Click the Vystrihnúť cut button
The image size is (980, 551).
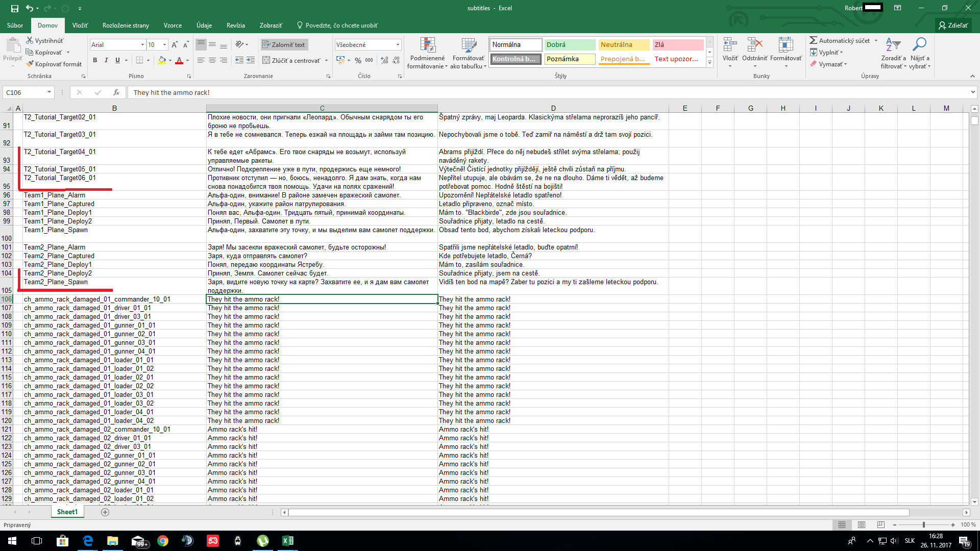point(45,41)
